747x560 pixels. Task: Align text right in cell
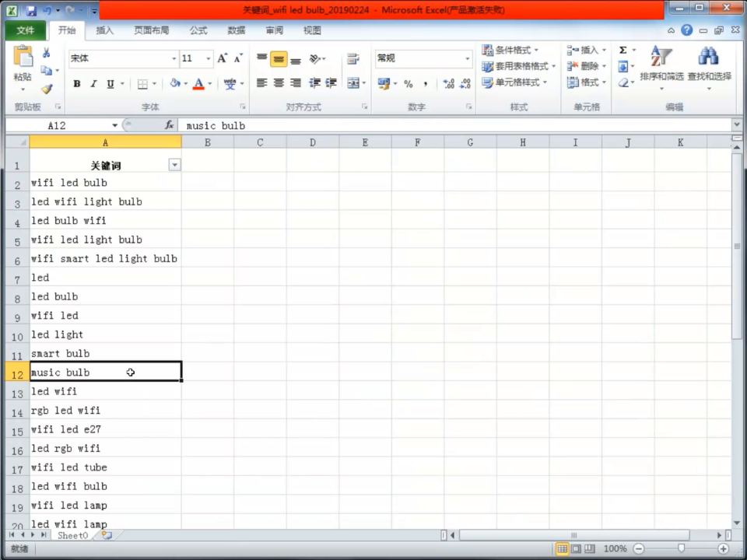coord(296,83)
